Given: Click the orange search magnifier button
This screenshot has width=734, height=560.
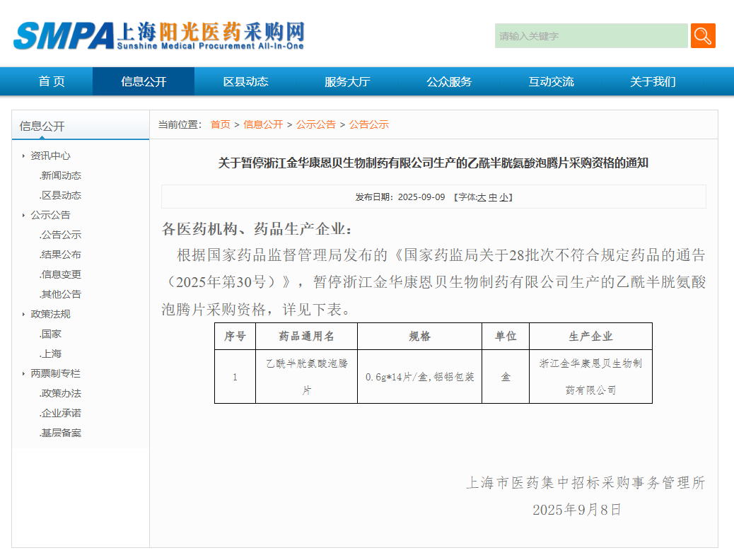Looking at the screenshot, I should 703,35.
